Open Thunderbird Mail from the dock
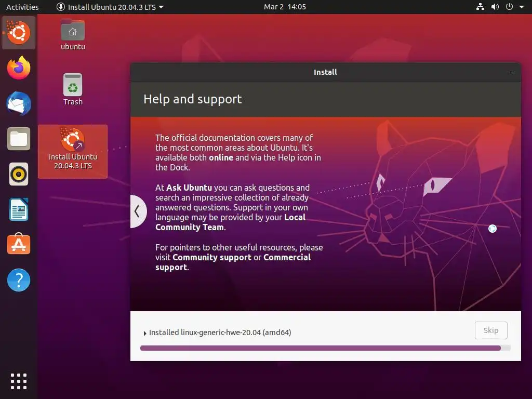This screenshot has width=532, height=399. click(19, 103)
